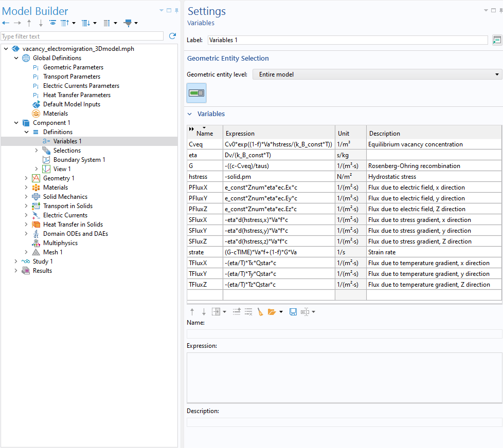Click the Previous Node back arrow

click(x=6, y=23)
